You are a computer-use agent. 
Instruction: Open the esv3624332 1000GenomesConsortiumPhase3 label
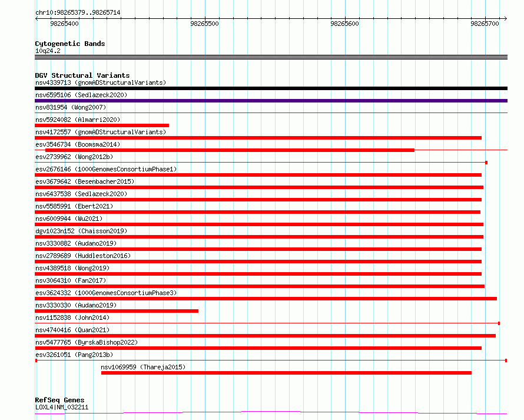click(106, 293)
